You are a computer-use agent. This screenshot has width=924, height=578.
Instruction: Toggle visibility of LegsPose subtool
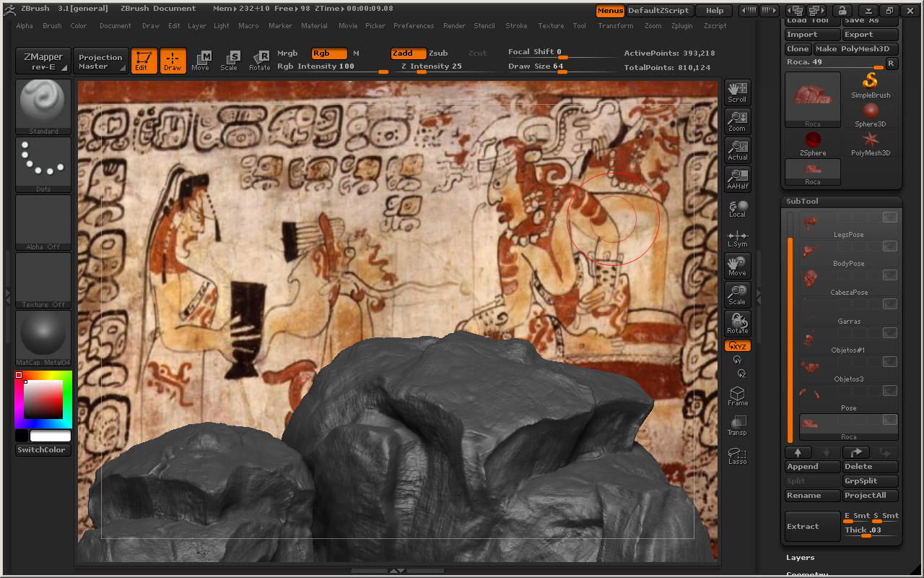coord(889,217)
